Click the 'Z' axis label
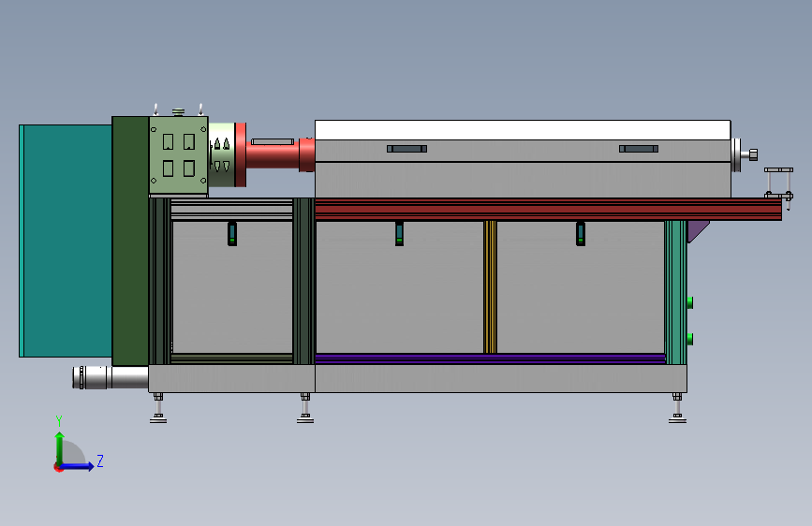 click(100, 460)
